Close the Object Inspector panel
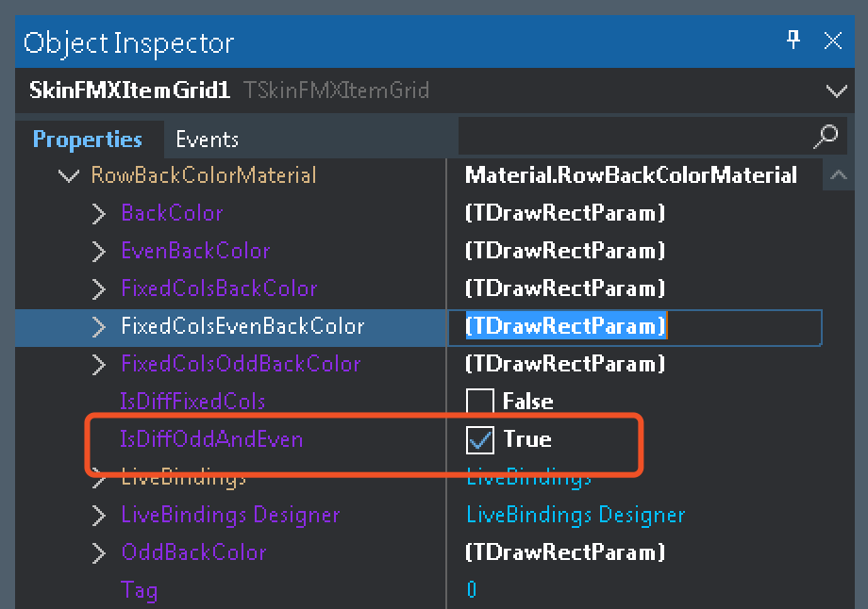The image size is (868, 609). (x=833, y=41)
